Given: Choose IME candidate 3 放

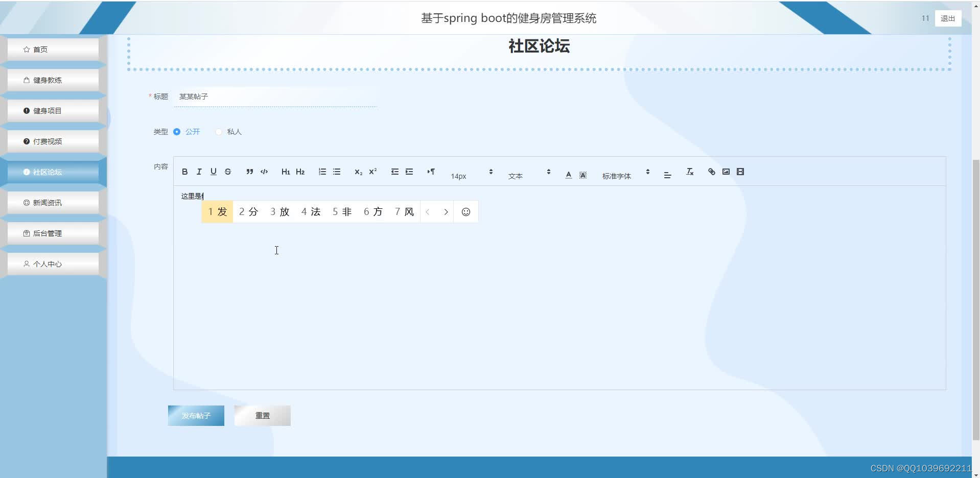Looking at the screenshot, I should [x=280, y=212].
